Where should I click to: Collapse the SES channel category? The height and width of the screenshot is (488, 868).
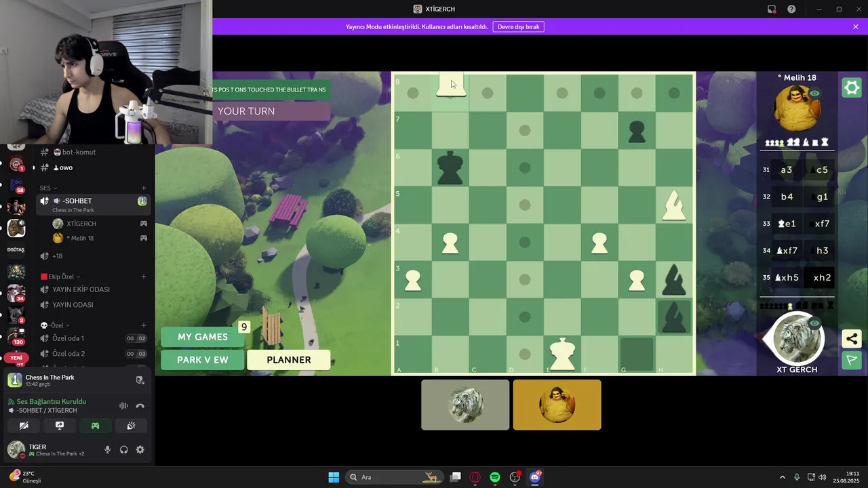[48, 188]
